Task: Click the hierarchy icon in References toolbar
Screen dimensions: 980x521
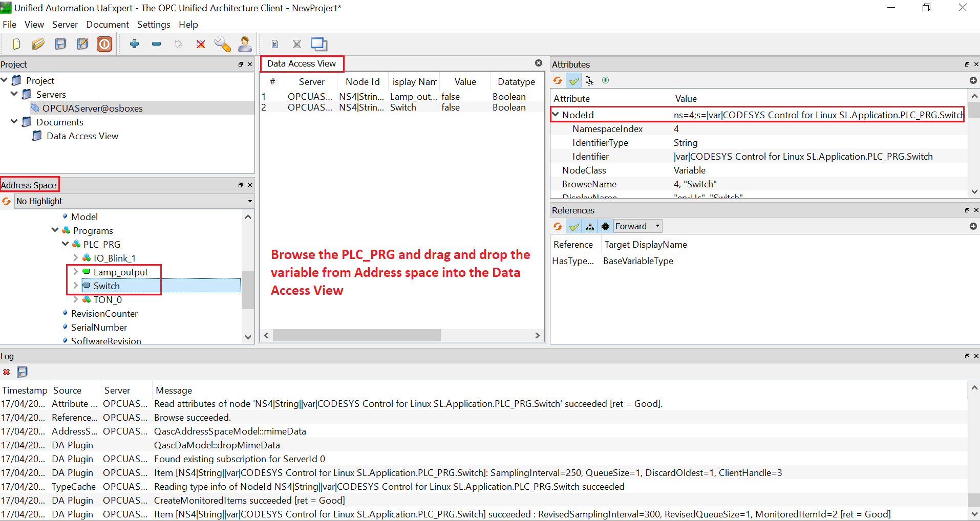Action: tap(590, 226)
